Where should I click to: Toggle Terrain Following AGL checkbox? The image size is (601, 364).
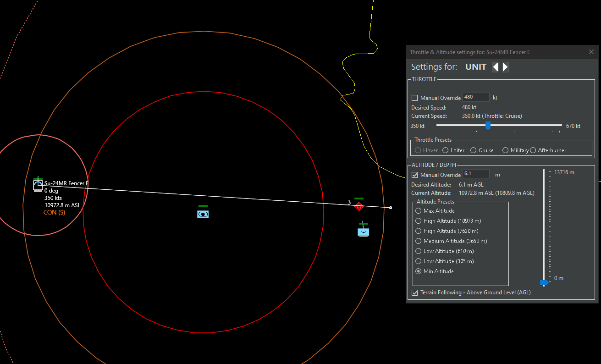(415, 292)
